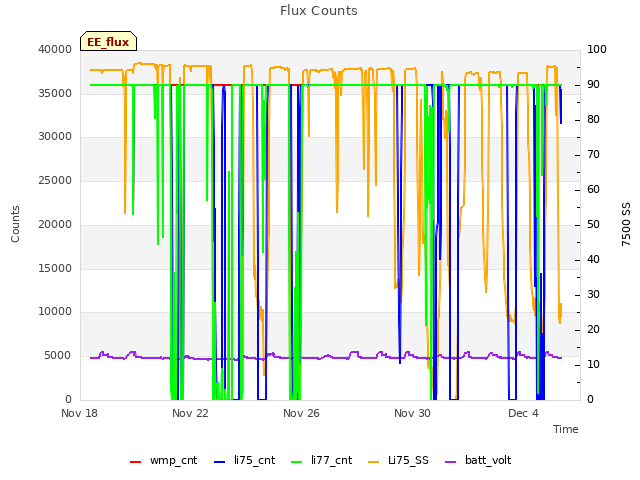The image size is (640, 480).
Task: Click the EE_flux tab label
Action: 108,42
